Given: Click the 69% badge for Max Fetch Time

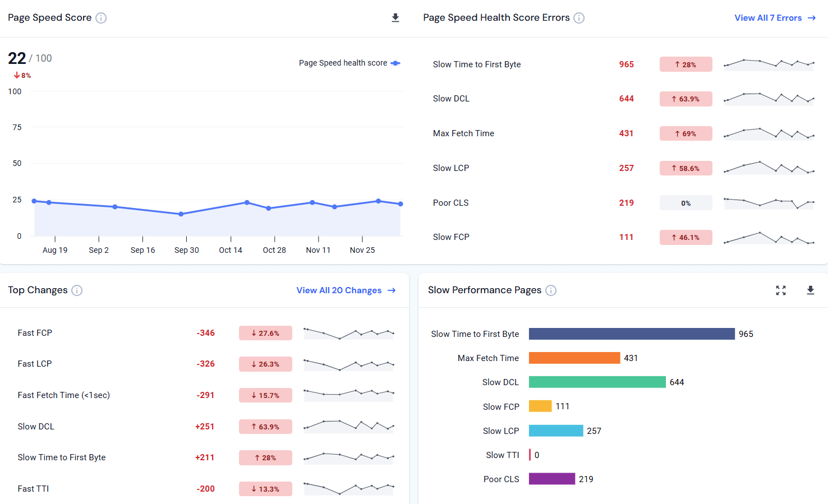Looking at the screenshot, I should 686,133.
